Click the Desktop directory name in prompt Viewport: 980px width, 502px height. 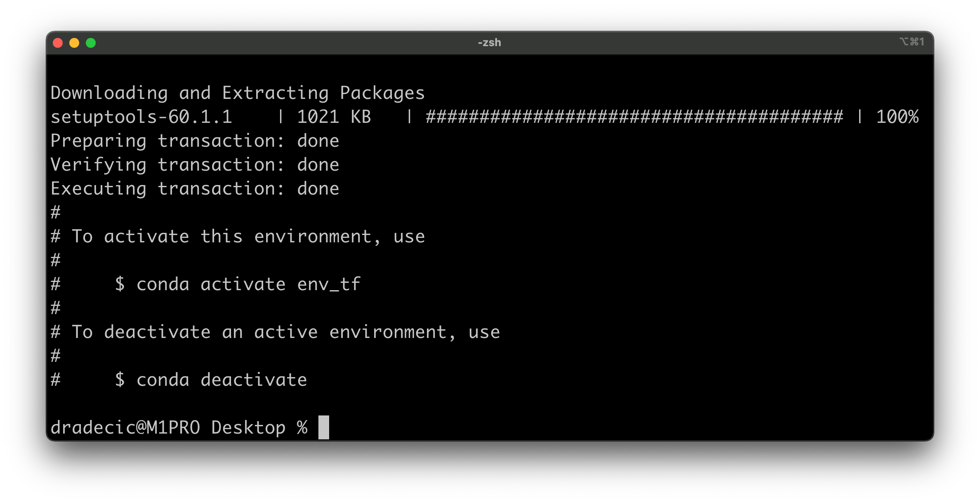point(248,427)
